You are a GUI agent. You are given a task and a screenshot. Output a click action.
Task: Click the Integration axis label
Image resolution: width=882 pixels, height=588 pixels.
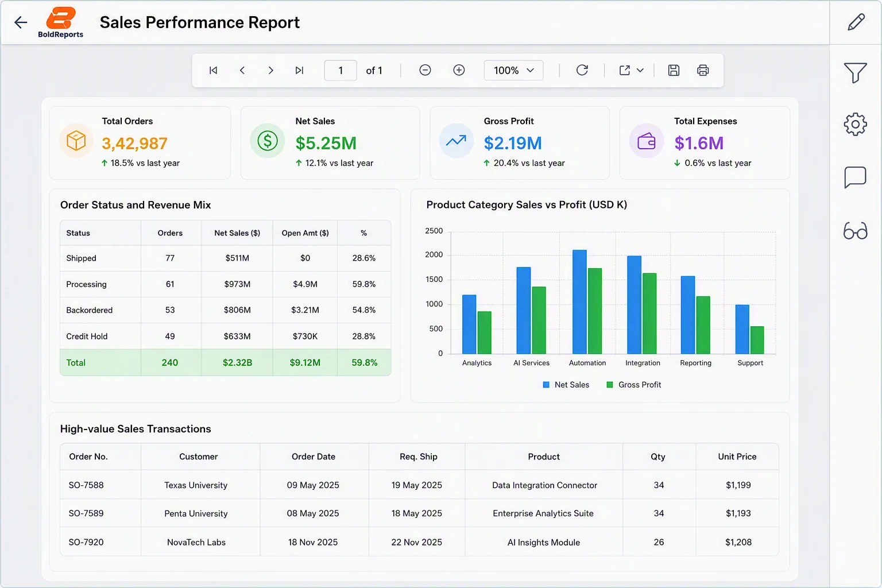click(643, 363)
